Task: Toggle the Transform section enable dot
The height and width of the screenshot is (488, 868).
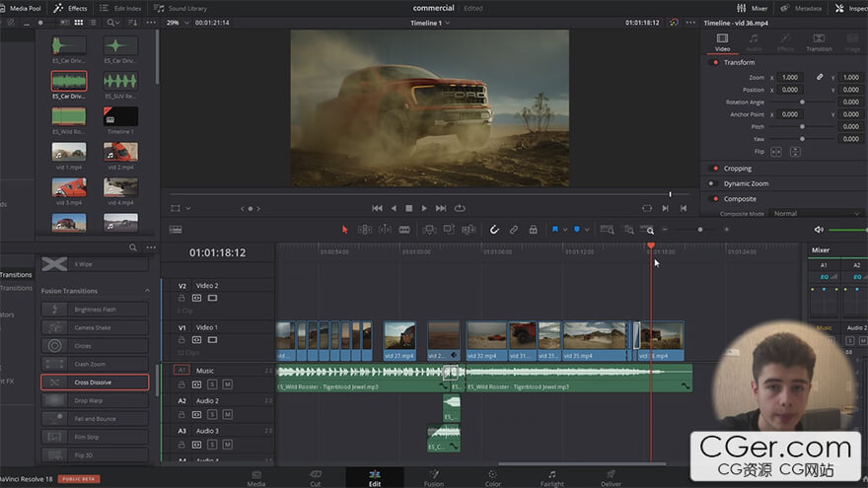Action: coord(715,62)
